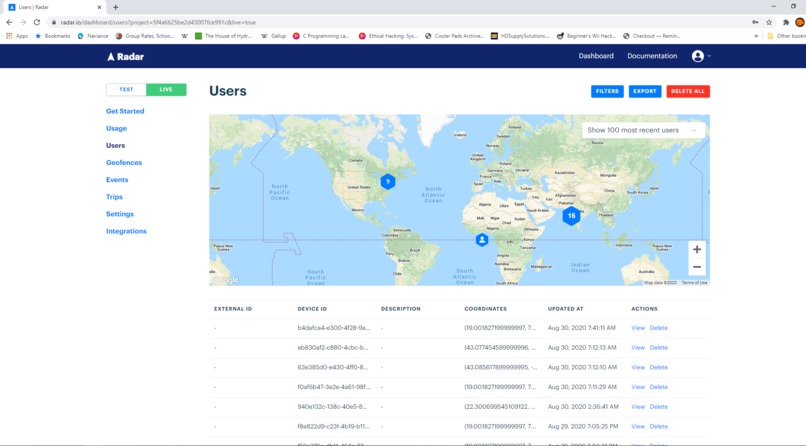
Task: Go back with browser back arrow
Action: tap(9, 22)
